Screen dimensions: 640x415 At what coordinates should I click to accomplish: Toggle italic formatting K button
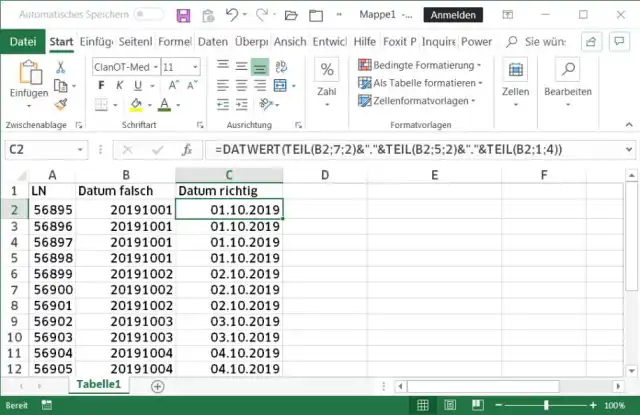tap(120, 86)
